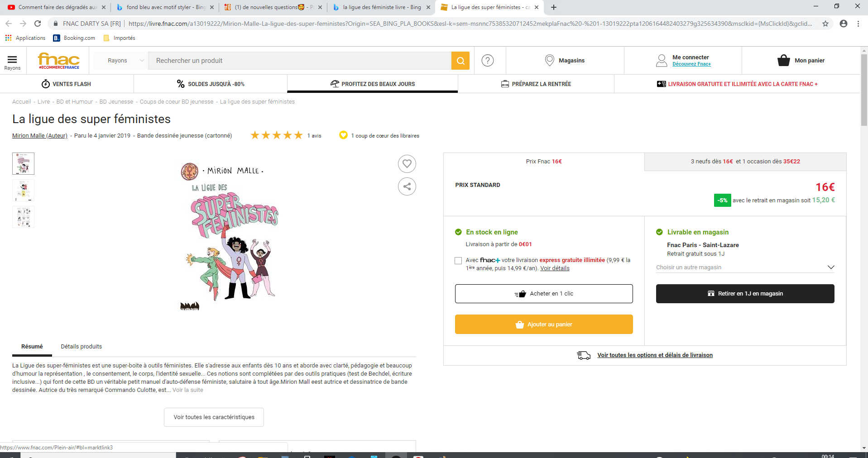Click the Fnac logo

click(x=59, y=61)
